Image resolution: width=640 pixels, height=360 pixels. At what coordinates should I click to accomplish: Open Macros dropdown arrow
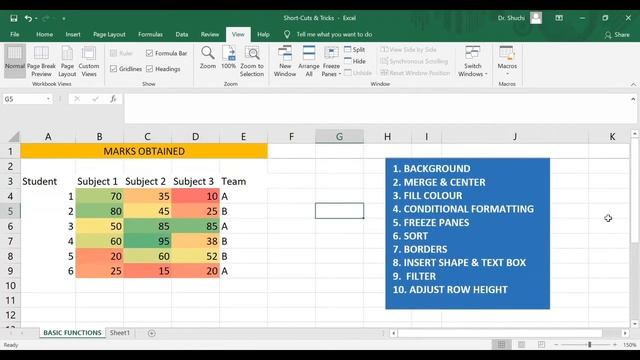(x=507, y=74)
